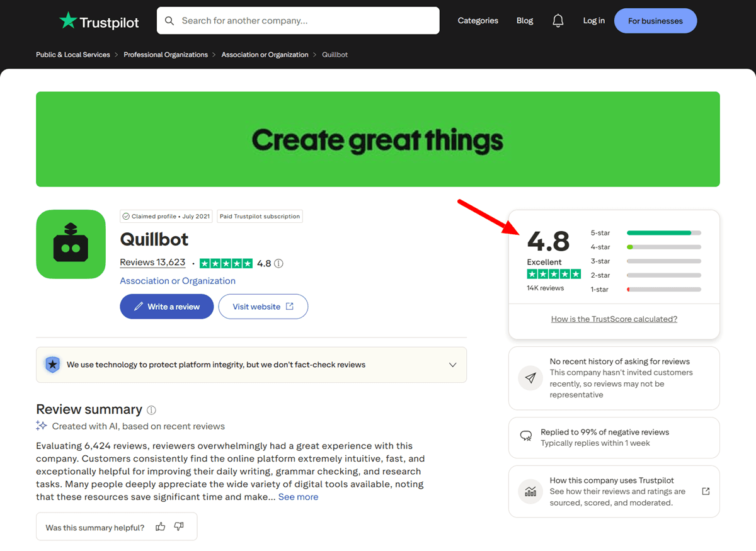Click For businesses button
Screen dimensions: 756x551
[655, 21]
